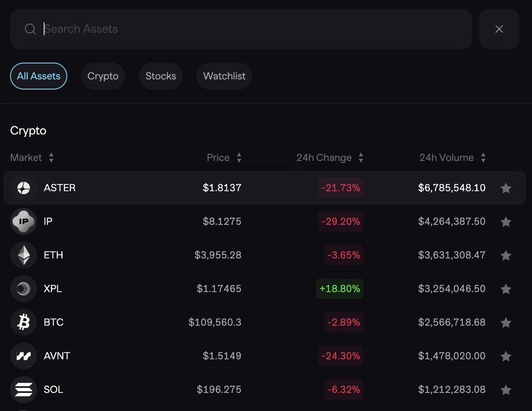
Task: Favorite BTC using its star
Action: 506,322
